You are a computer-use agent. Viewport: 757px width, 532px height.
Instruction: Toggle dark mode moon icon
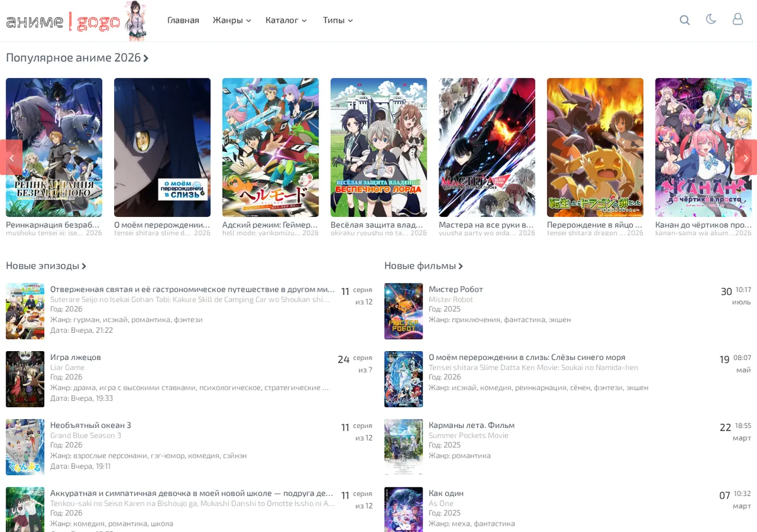coord(711,20)
